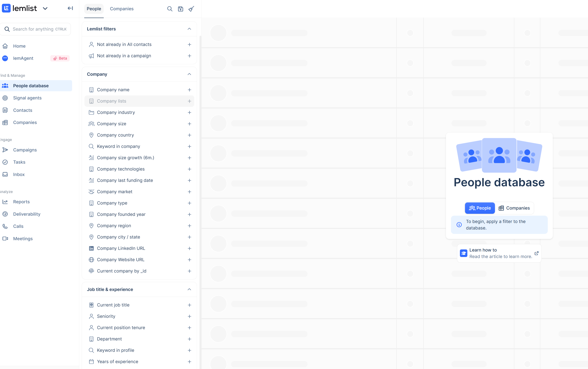Open the lemlist workspace dropdown chevron

coord(45,9)
